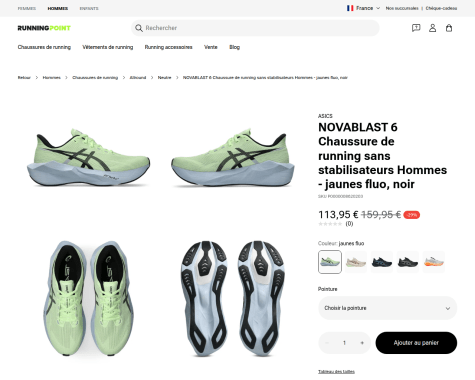Screen dimensions: 475x380
Task: Open the right side-view shoe image
Action: pyautogui.click(x=233, y=157)
